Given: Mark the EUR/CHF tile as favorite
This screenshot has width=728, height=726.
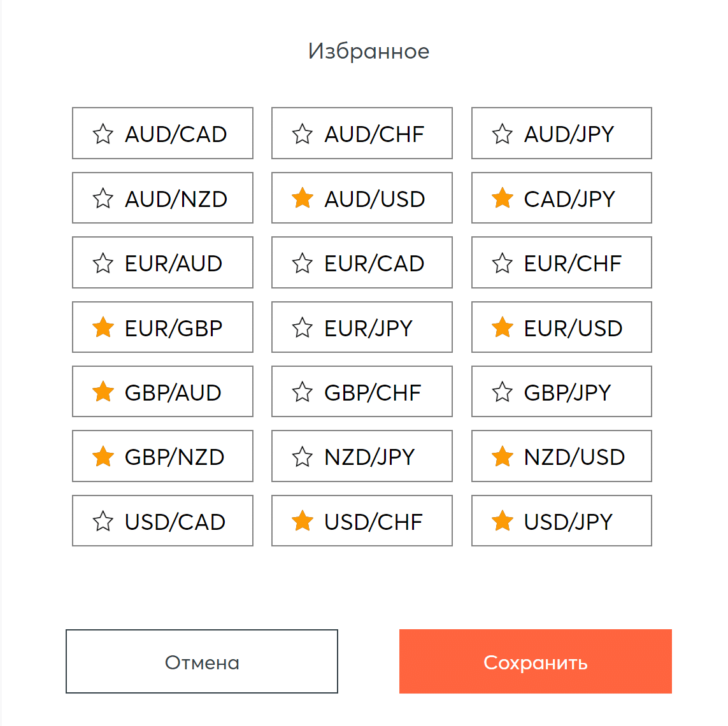Looking at the screenshot, I should [561, 263].
